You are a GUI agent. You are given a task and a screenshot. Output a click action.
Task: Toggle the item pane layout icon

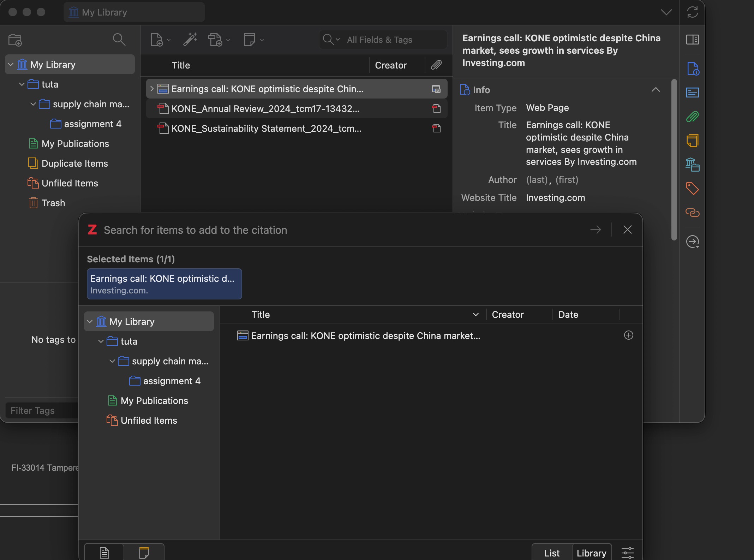692,40
